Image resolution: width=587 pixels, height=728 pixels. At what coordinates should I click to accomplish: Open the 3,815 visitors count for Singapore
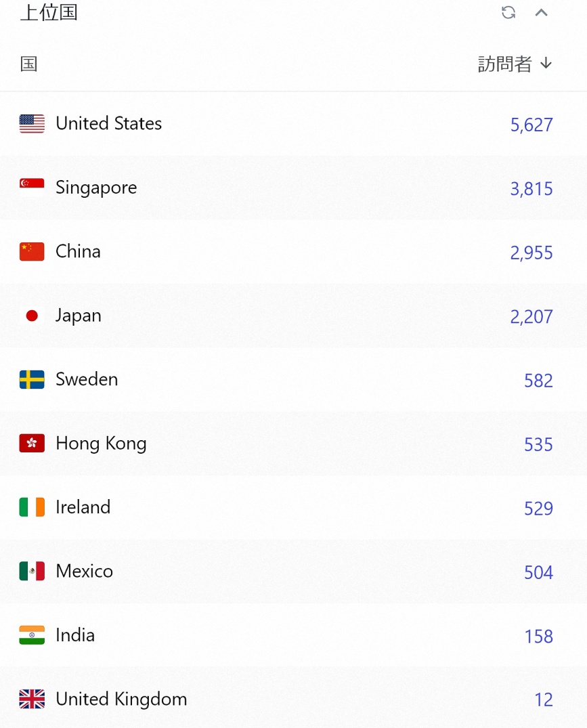tap(531, 189)
